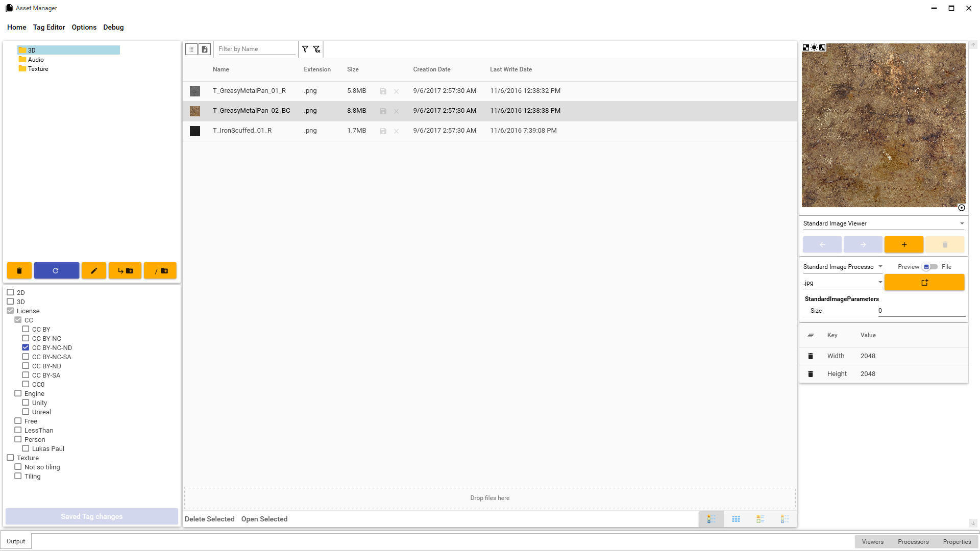
Task: Sort files by the Name column header
Action: [220, 69]
